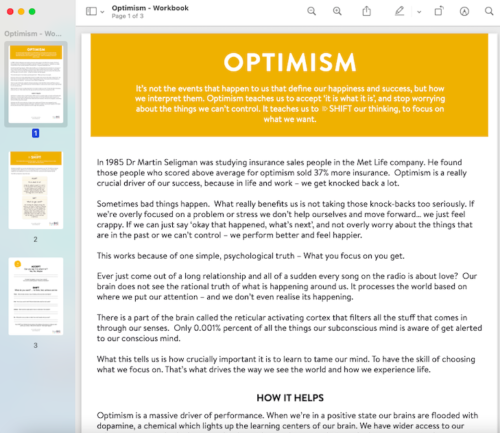Viewport: 500px width, 433px height.
Task: Select page 2 thumbnail in sidebar
Action: coord(36,190)
